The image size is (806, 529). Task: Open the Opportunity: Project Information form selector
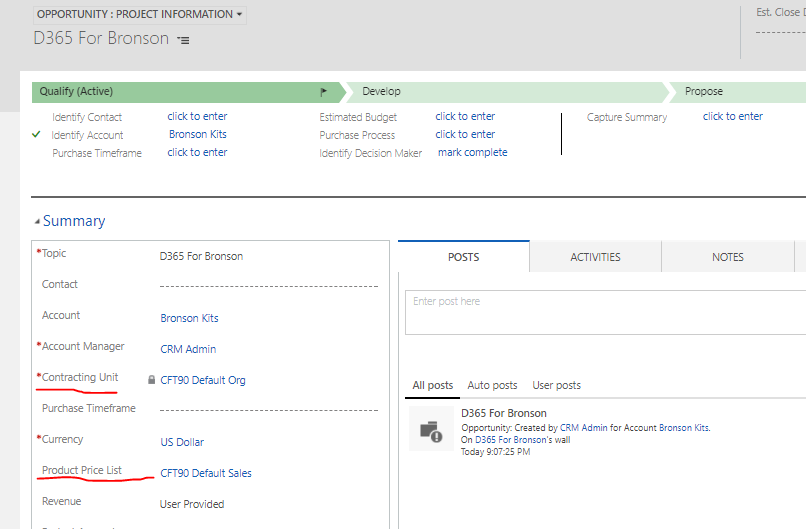139,14
